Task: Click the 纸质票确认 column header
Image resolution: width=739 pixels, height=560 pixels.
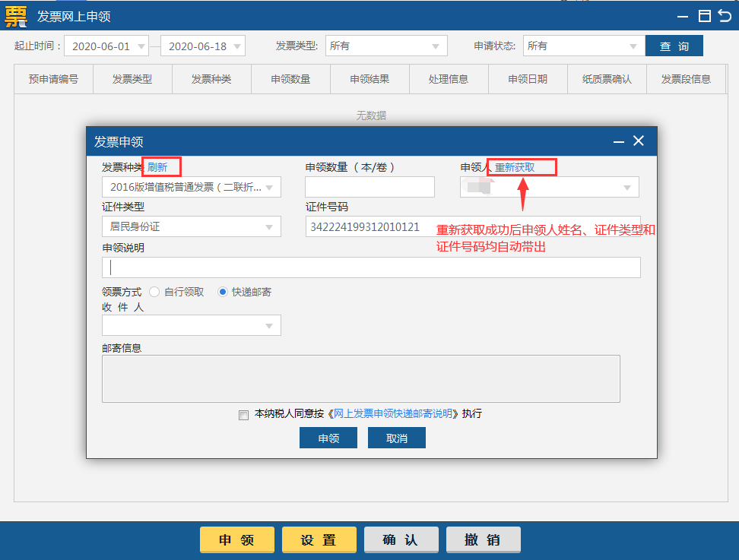Action: click(607, 79)
